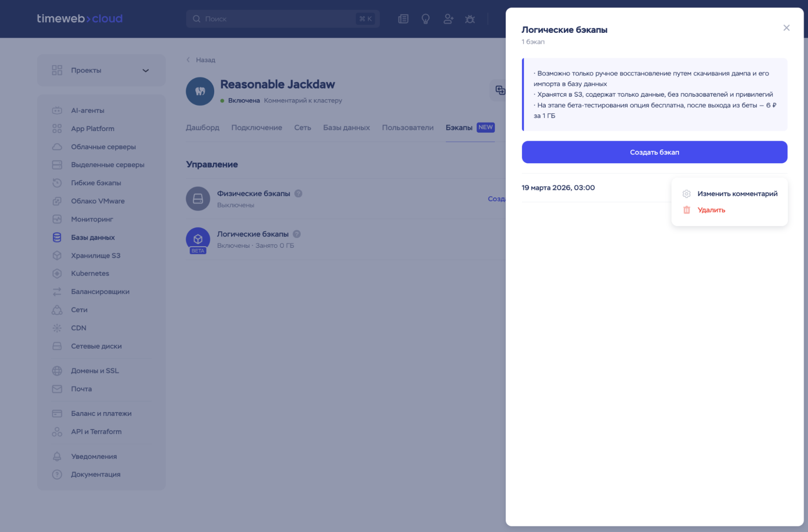This screenshot has height=532, width=808.
Task: Click the news feed icon in header
Action: pyautogui.click(x=403, y=19)
